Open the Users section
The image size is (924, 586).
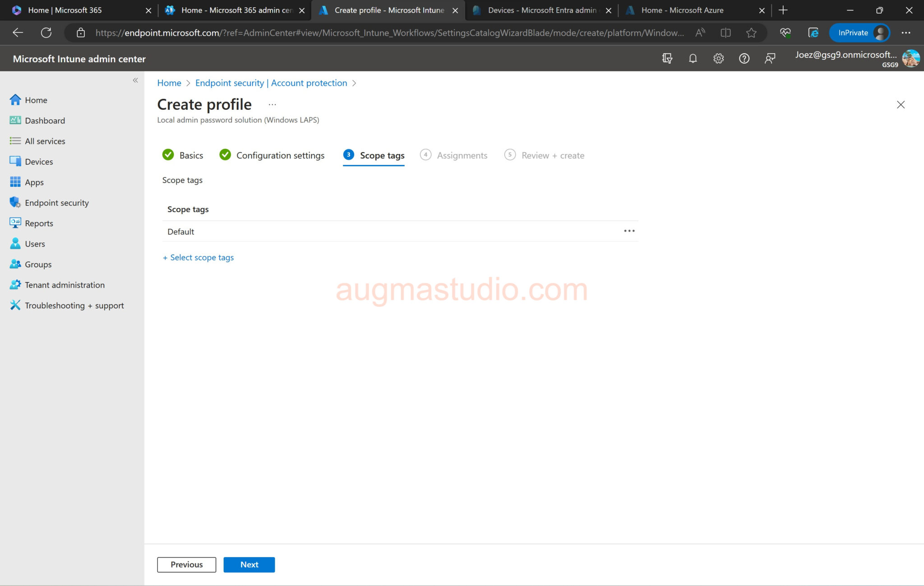[34, 244]
